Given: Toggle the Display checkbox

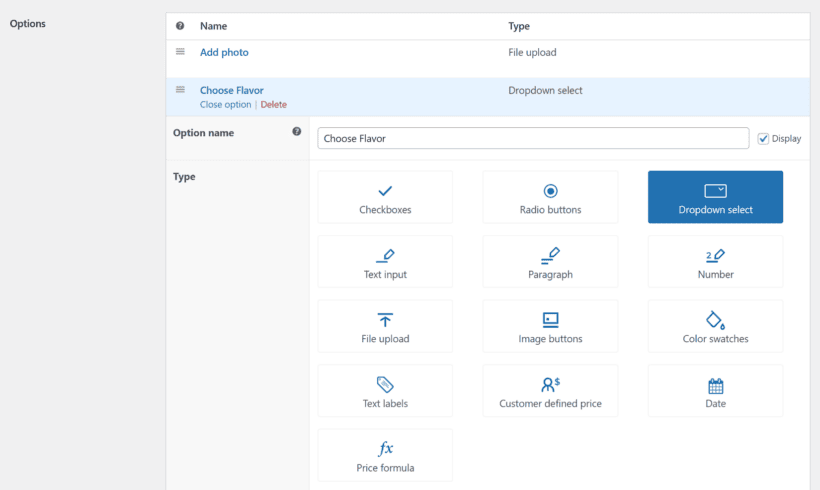Looking at the screenshot, I should (x=763, y=139).
